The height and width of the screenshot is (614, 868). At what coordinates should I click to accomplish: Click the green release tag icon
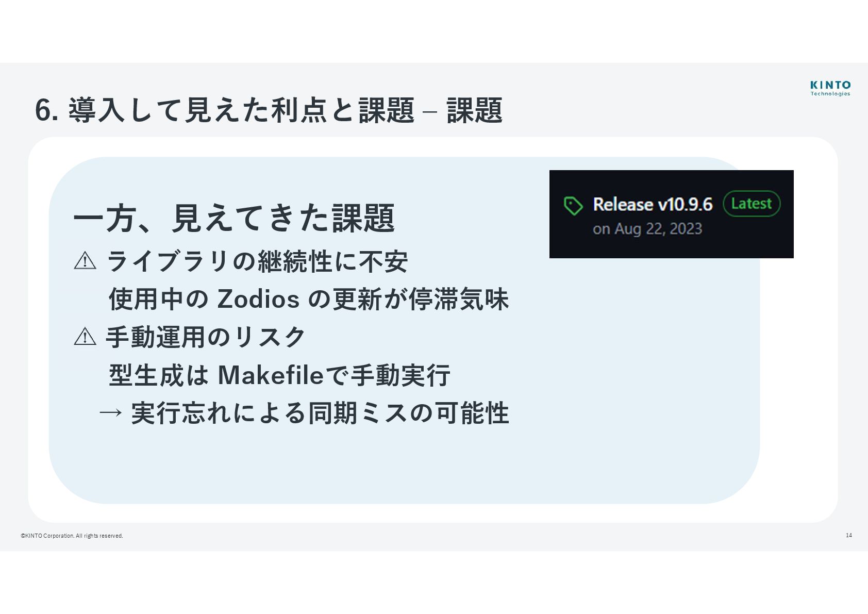coord(573,206)
